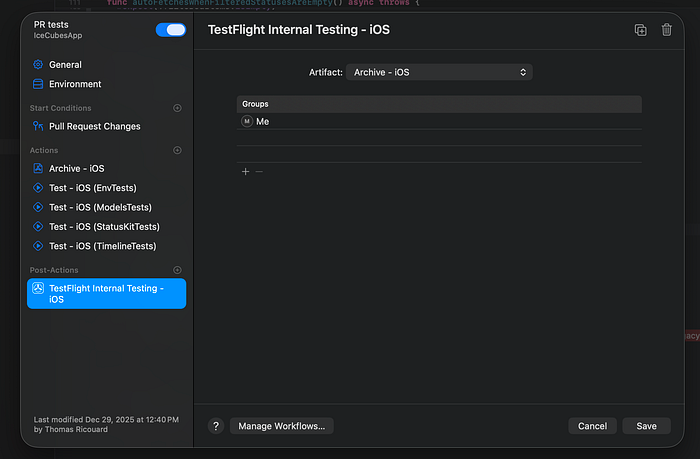The width and height of the screenshot is (700, 459).
Task: Remove a group with the minus button
Action: [x=259, y=171]
